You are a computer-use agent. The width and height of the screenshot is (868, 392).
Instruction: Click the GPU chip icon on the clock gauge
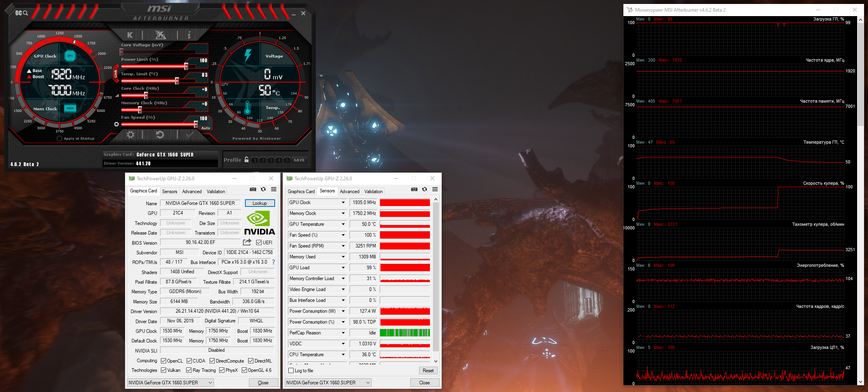pyautogui.click(x=70, y=56)
